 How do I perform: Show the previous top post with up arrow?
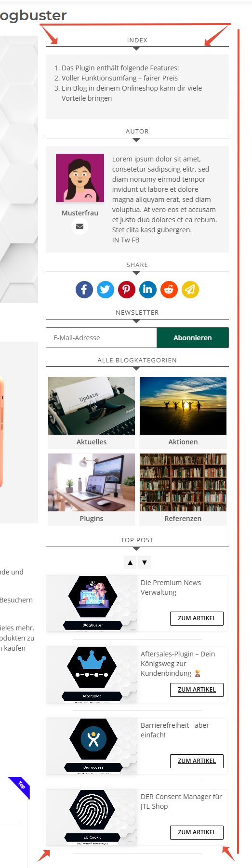click(130, 562)
